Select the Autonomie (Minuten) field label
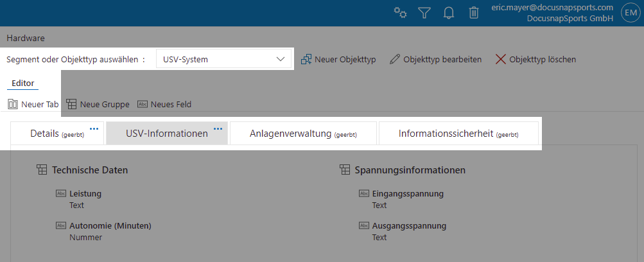Viewport: 644px width, 262px height. (x=110, y=225)
